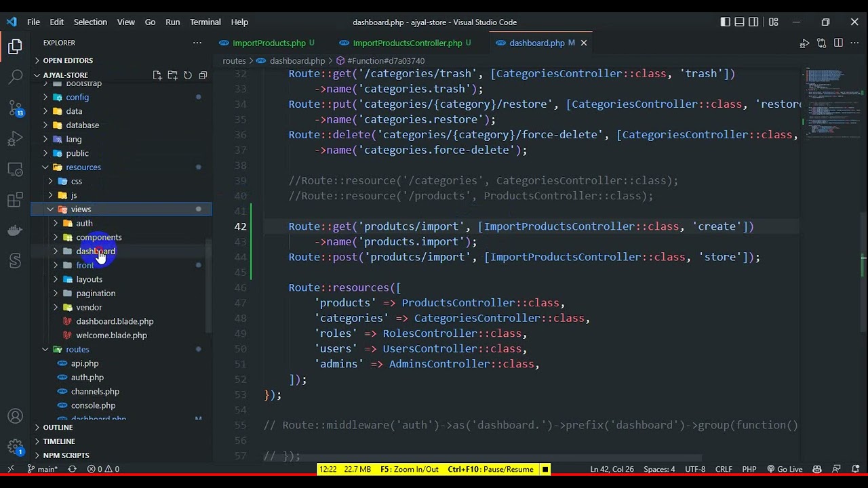Viewport: 868px width, 488px height.
Task: Open the Explorer view in activity bar
Action: click(x=15, y=47)
